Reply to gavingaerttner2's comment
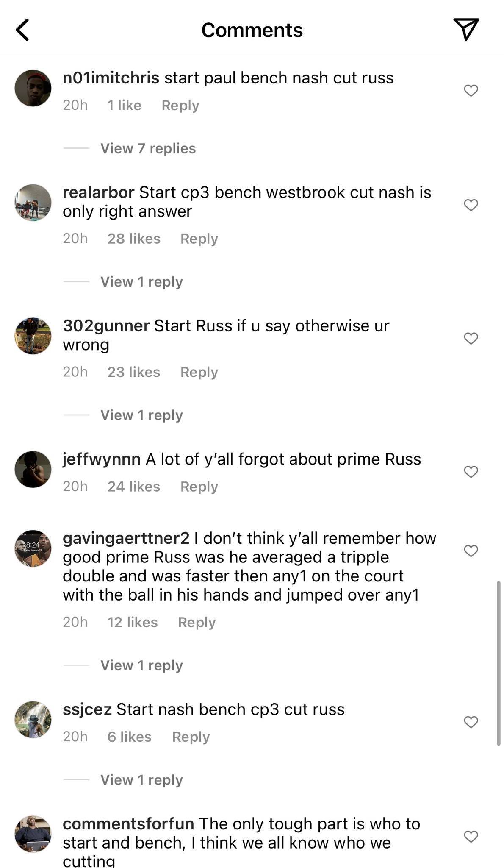This screenshot has height=868, width=504. [x=197, y=622]
